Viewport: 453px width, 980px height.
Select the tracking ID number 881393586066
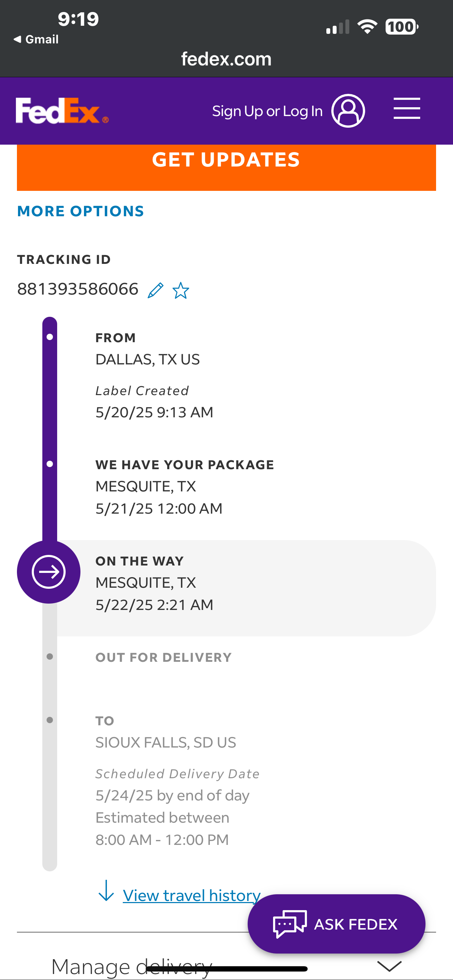[78, 289]
